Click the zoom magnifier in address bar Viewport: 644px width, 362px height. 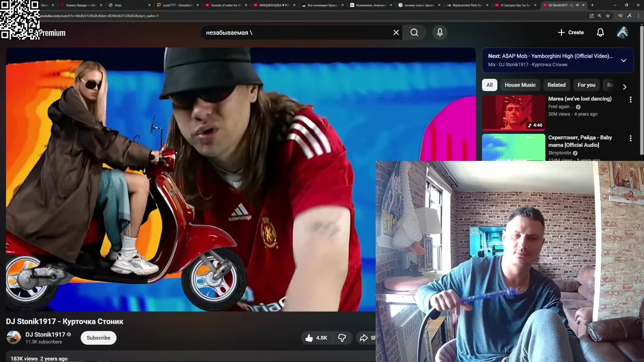600,16
